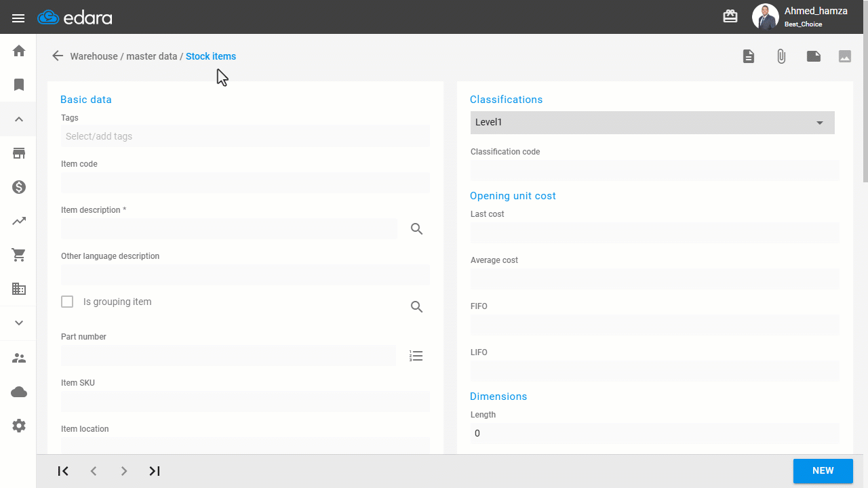This screenshot has height=488, width=868.
Task: Collapse the sidebar section with up chevron
Action: (19, 119)
